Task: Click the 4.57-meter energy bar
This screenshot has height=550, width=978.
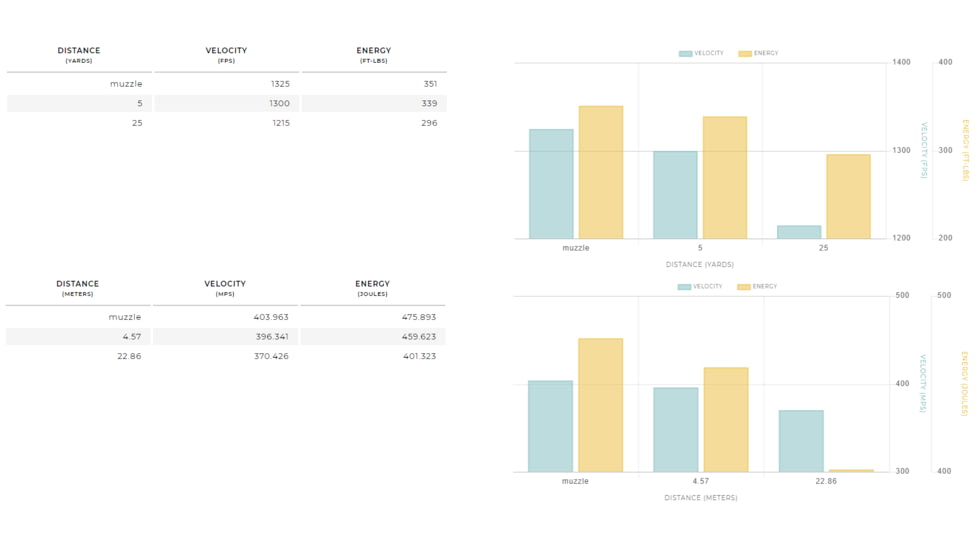Action: point(725,420)
